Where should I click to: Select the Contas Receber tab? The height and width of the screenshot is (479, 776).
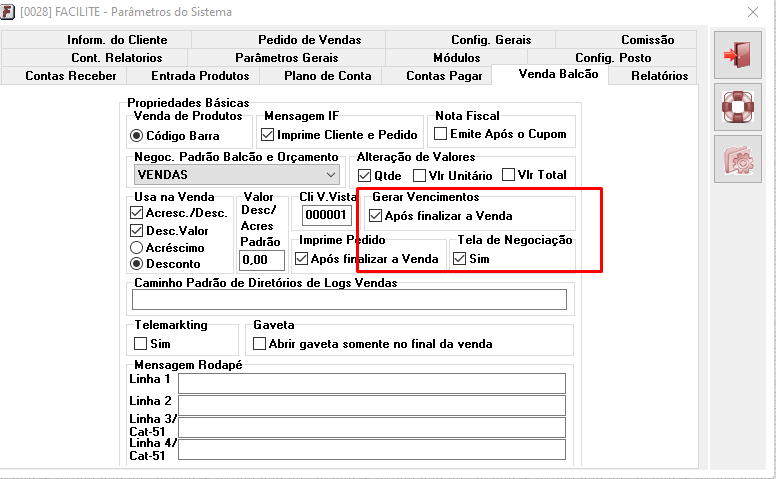tap(64, 76)
